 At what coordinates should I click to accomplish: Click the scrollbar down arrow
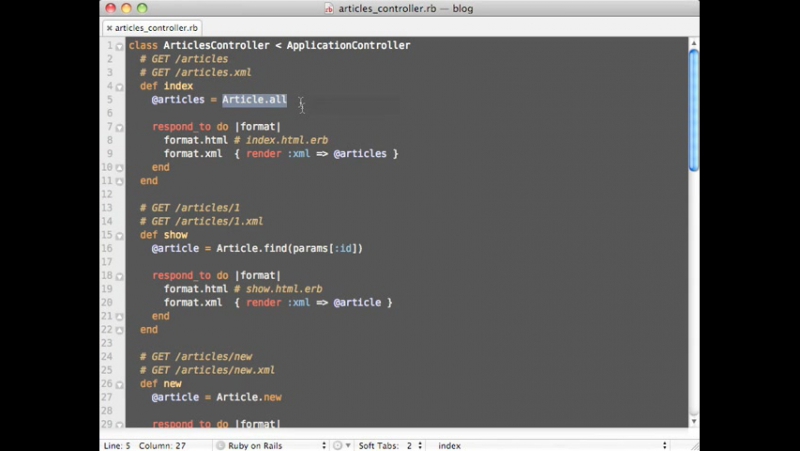[693, 421]
